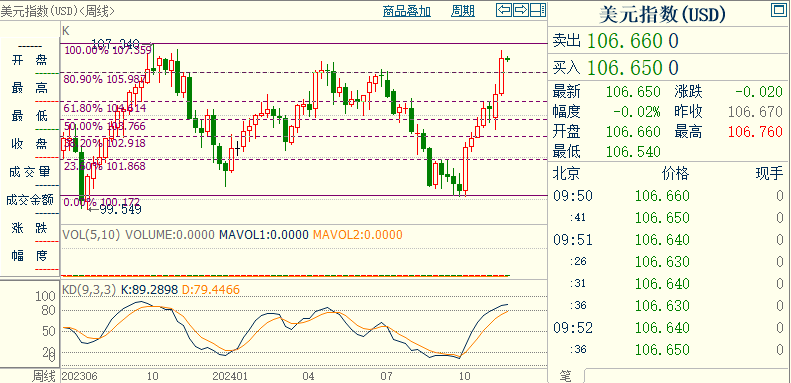Select the 收盘 item in left sidebar
The width and height of the screenshot is (791, 383).
[x=29, y=144]
